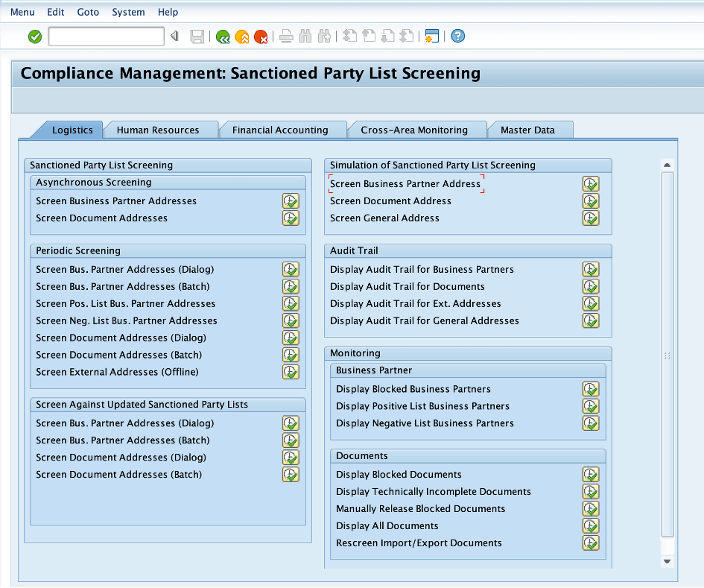The width and height of the screenshot is (704, 588).
Task: Execute Screen Pos. List Bus. Partner Addresses
Action: [291, 303]
